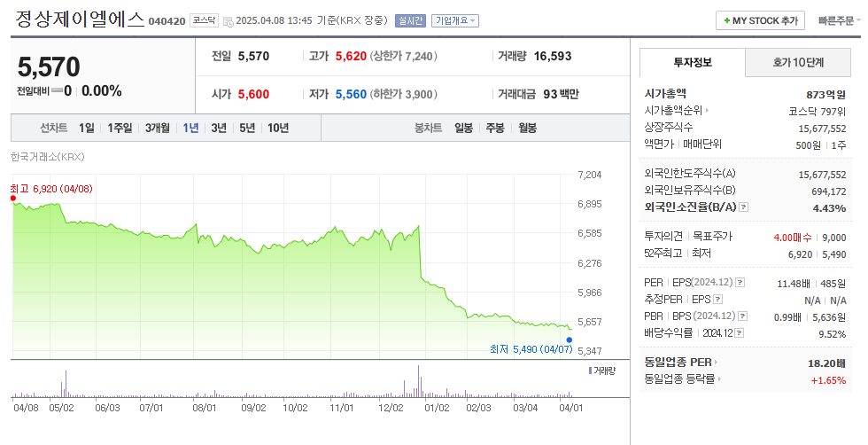Click the red 최고 6,920 marker dot

point(13,199)
